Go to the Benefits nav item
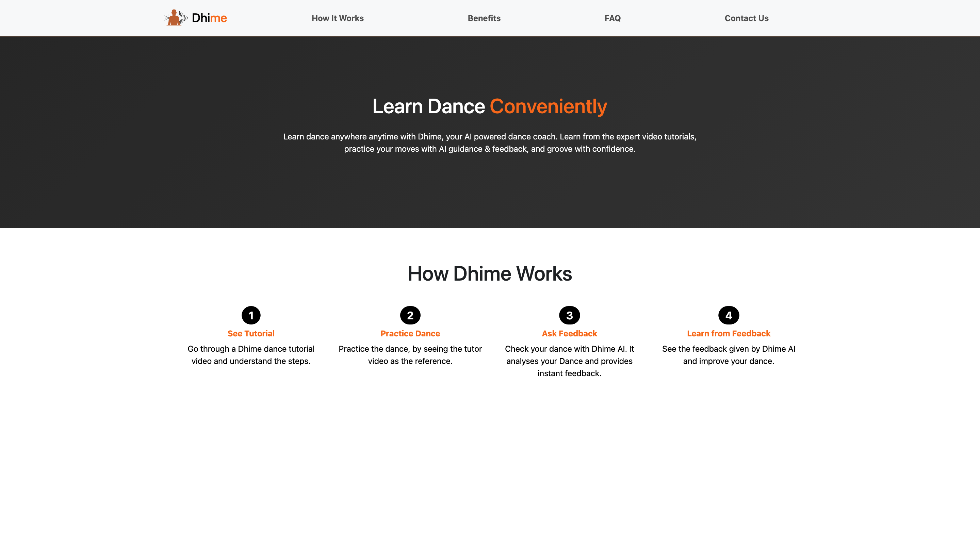 pyautogui.click(x=484, y=18)
